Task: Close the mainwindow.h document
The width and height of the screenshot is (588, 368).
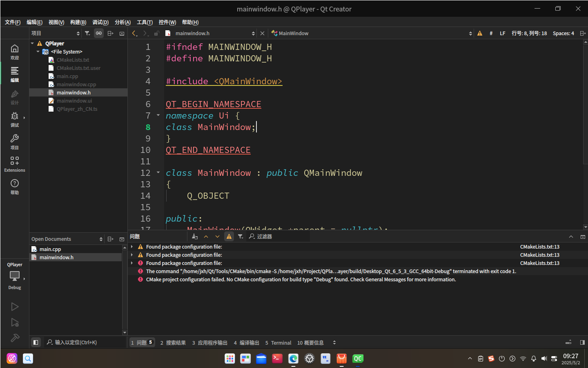Action: point(262,33)
